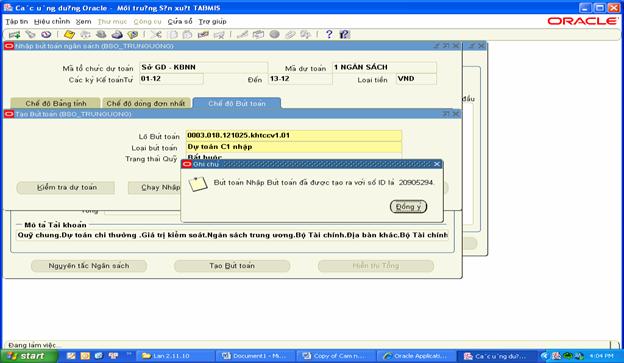Click the Tạo Bút toán button
The width and height of the screenshot is (624, 363).
(x=232, y=266)
